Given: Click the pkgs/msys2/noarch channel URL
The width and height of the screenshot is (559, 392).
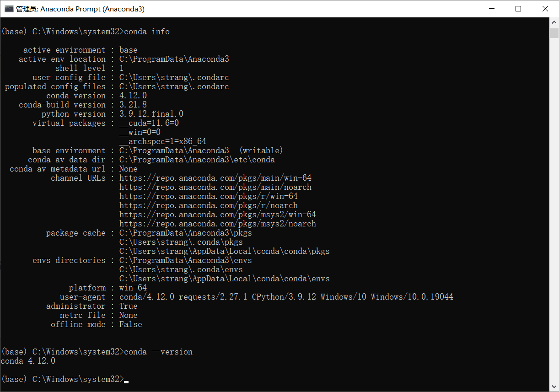Looking at the screenshot, I should [217, 224].
